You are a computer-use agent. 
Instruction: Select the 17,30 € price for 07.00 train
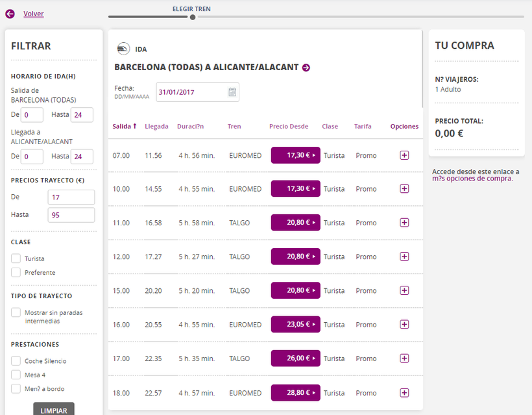(295, 155)
